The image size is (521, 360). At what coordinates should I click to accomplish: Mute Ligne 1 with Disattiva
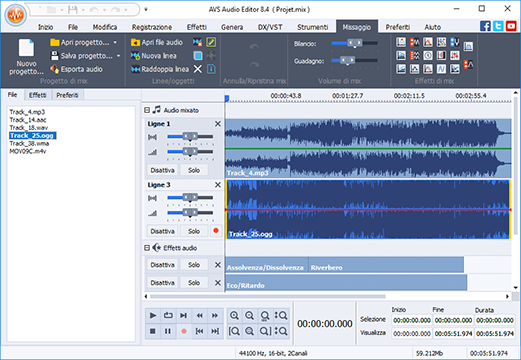click(x=162, y=170)
